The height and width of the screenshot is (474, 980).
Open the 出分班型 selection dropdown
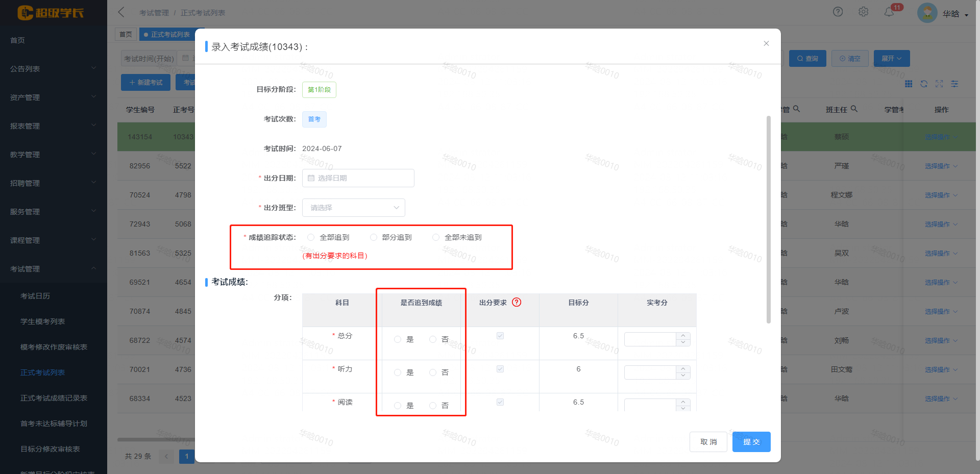pyautogui.click(x=353, y=208)
